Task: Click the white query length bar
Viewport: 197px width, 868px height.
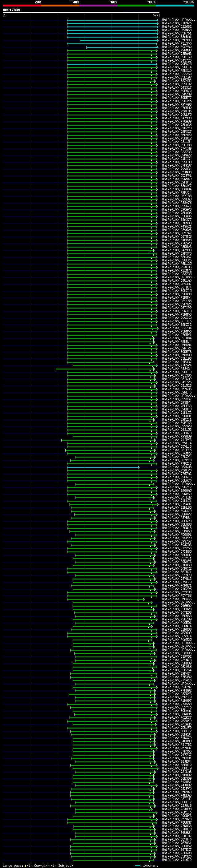Action: tap(81, 13)
